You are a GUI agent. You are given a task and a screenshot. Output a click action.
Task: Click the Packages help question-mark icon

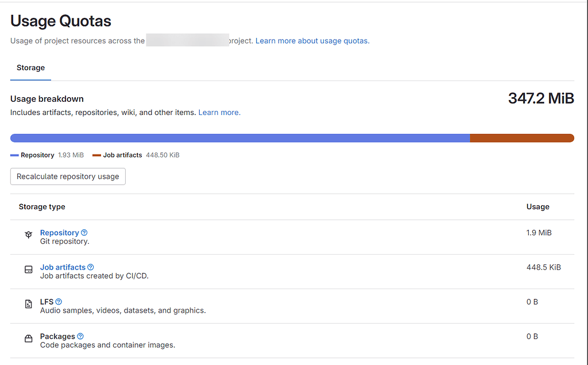(x=80, y=336)
